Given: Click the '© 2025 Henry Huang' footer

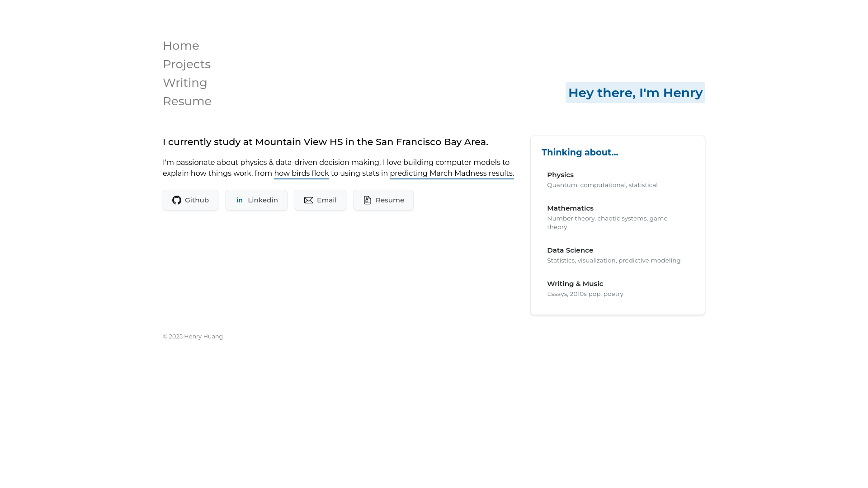Looking at the screenshot, I should 193,337.
